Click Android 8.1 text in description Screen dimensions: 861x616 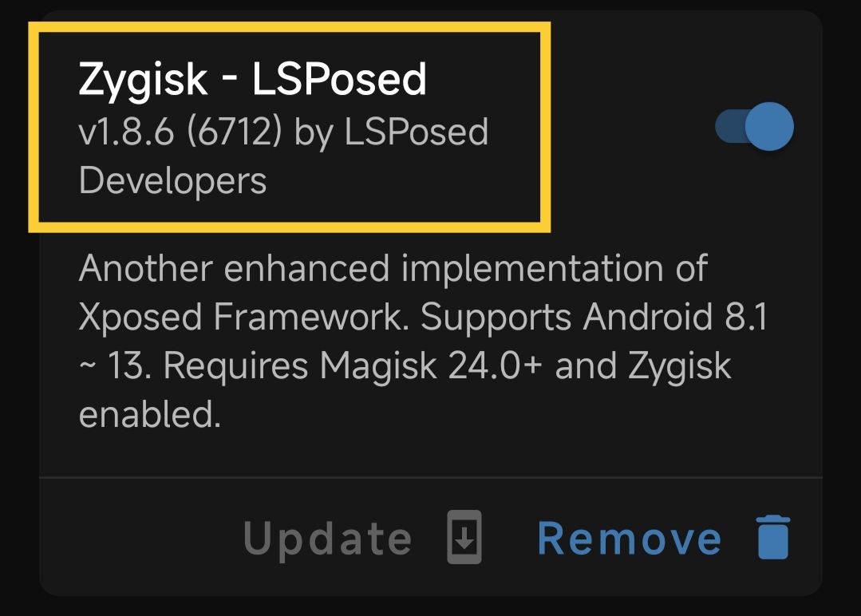pos(675,317)
